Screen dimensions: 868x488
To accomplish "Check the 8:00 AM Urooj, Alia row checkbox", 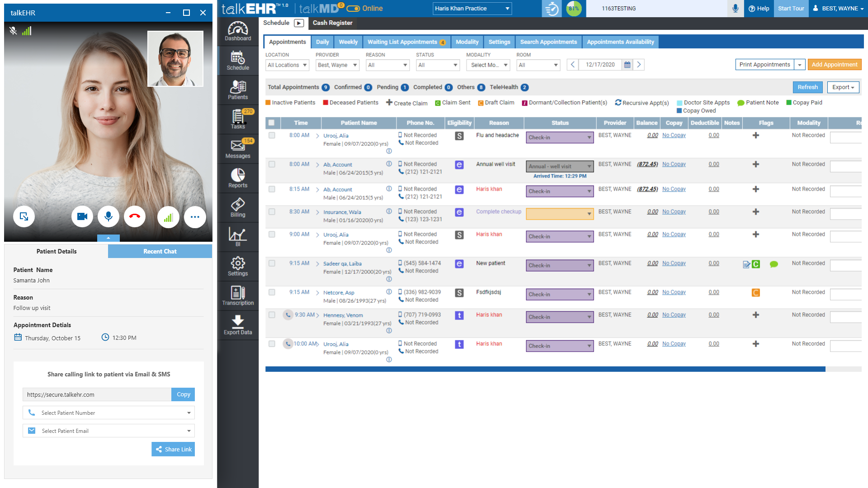I will 272,135.
